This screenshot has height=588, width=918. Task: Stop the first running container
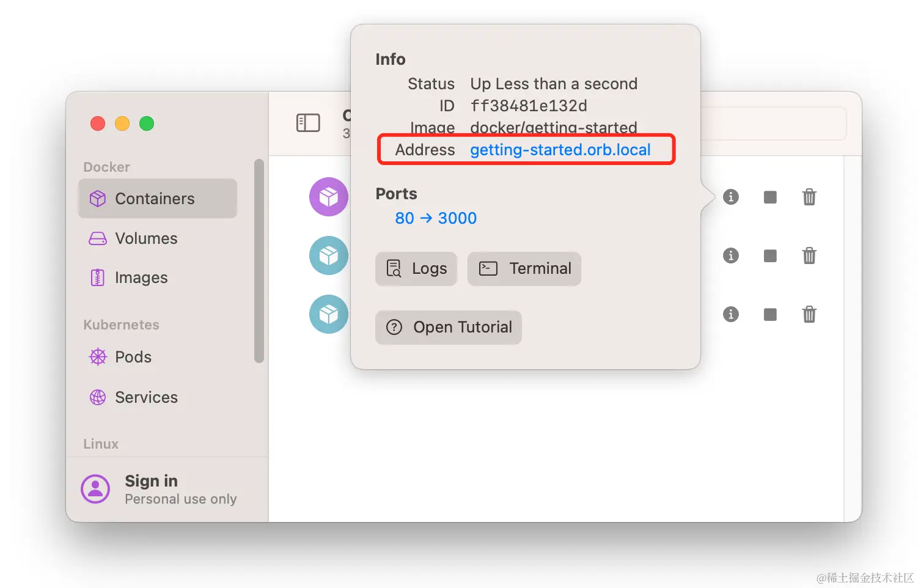769,197
